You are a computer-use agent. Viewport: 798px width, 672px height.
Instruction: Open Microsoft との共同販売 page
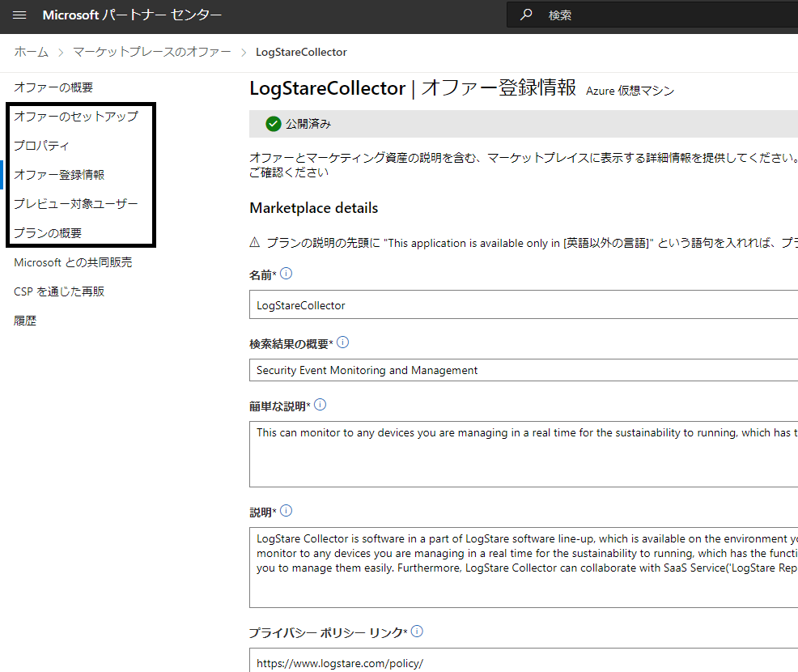pos(73,262)
